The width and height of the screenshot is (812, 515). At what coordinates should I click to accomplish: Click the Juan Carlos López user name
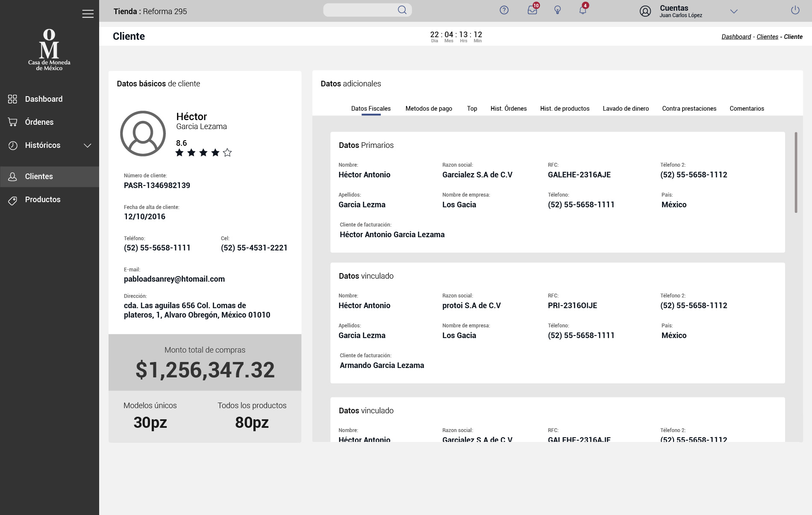tap(681, 15)
